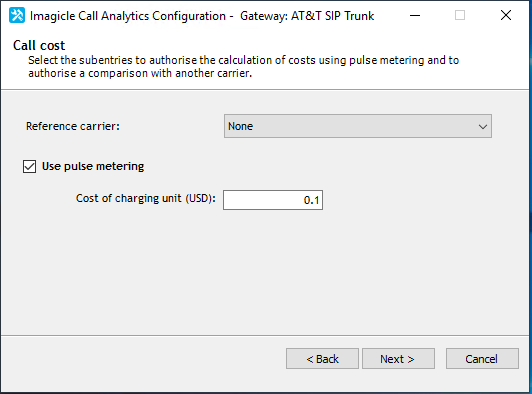Viewport: 532px width, 394px height.
Task: Open the Reference carrier combo box
Action: click(x=358, y=126)
